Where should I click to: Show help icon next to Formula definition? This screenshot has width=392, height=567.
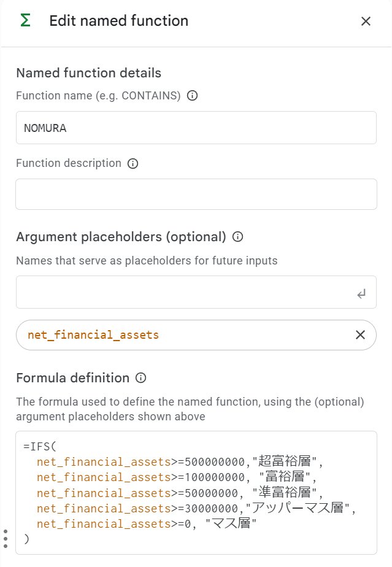(x=141, y=378)
